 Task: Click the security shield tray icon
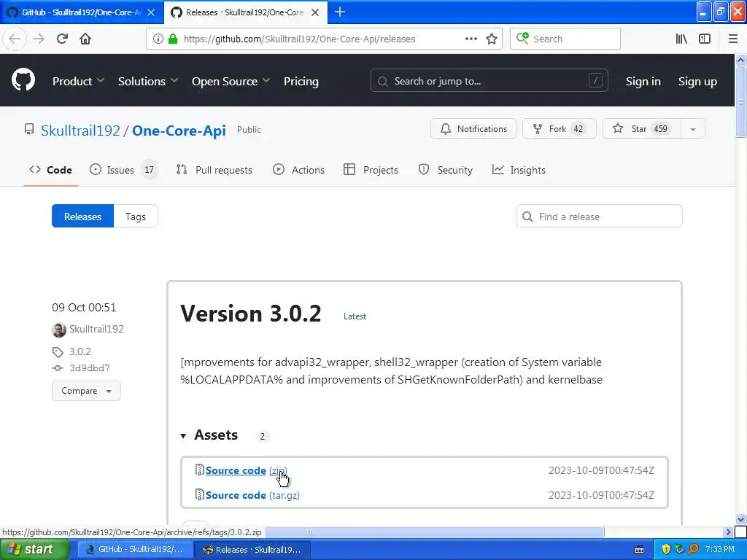[666, 550]
